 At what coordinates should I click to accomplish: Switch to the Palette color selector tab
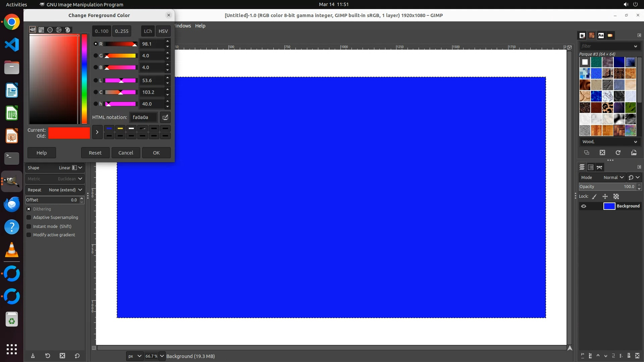click(x=68, y=30)
